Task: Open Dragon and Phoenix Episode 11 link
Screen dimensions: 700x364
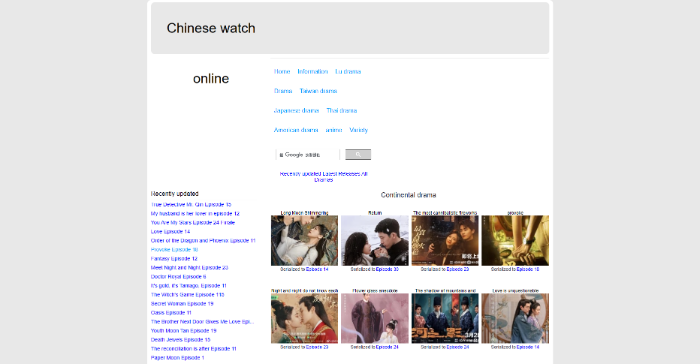Action: (x=203, y=241)
